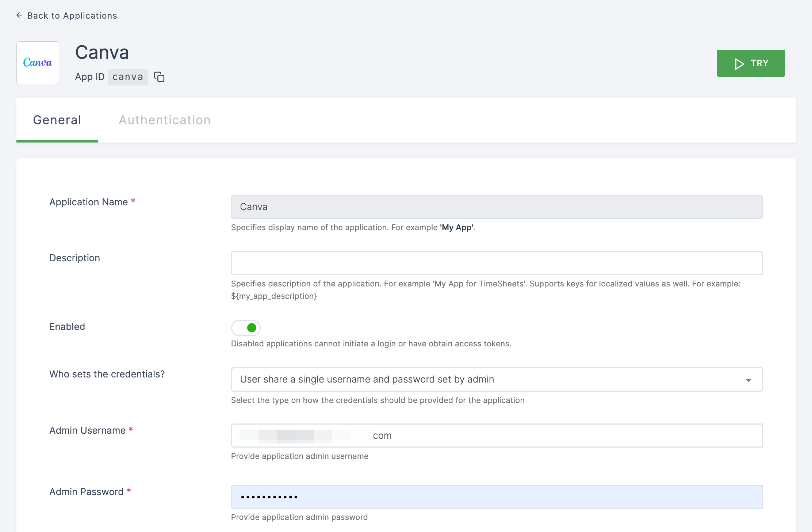Screen dimensions: 812x532
Task: Open the Who sets the credentials dropdown
Action: point(497,380)
